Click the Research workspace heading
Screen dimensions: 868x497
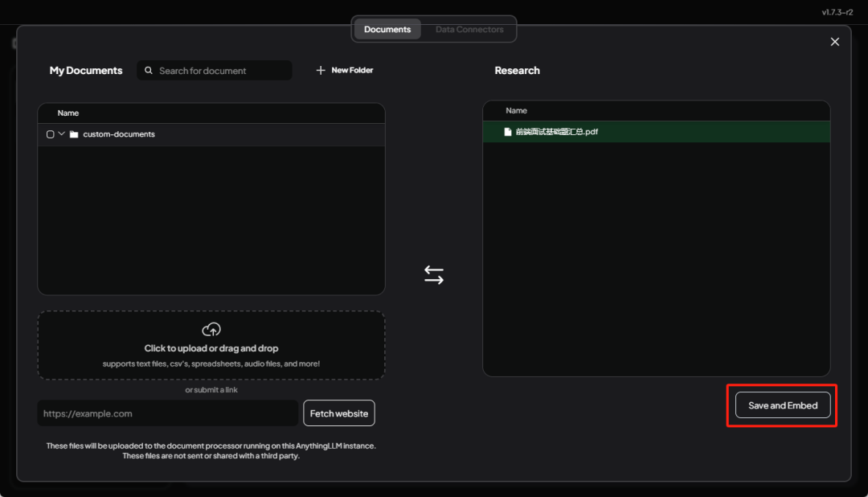click(517, 70)
